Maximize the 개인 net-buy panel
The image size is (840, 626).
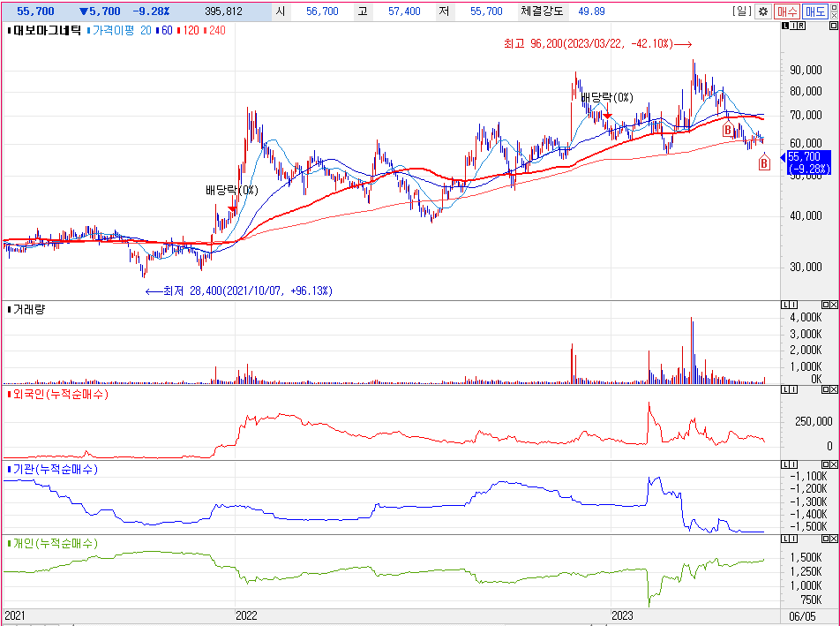pyautogui.click(x=826, y=539)
